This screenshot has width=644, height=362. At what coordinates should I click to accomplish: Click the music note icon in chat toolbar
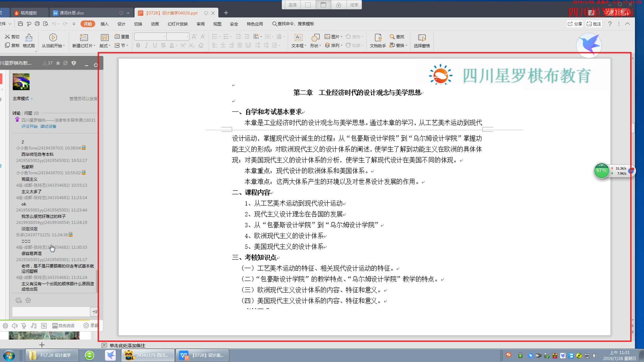(34, 326)
